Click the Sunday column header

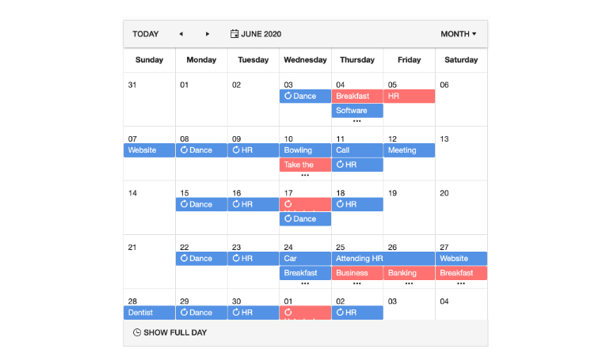tap(150, 60)
